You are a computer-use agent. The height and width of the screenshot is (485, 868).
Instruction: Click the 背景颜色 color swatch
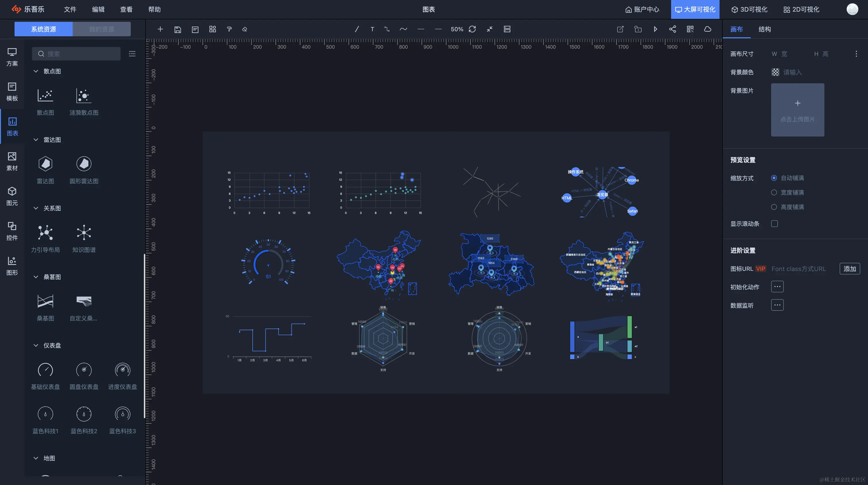(x=775, y=72)
